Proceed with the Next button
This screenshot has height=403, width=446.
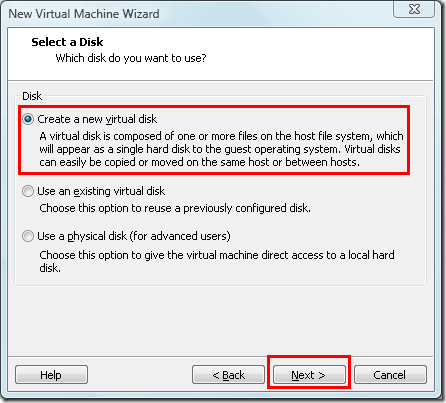pos(309,375)
